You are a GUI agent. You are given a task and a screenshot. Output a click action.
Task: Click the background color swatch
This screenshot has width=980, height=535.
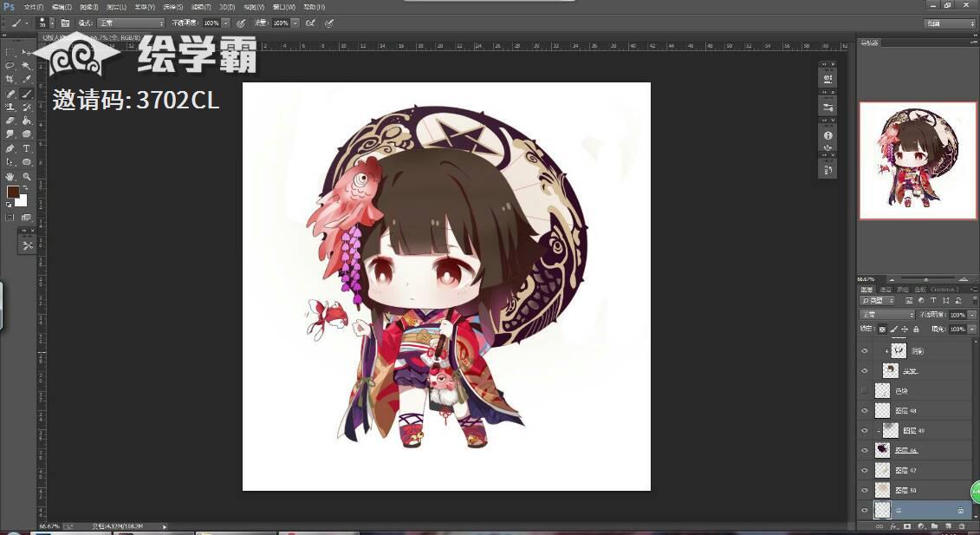pyautogui.click(x=23, y=201)
